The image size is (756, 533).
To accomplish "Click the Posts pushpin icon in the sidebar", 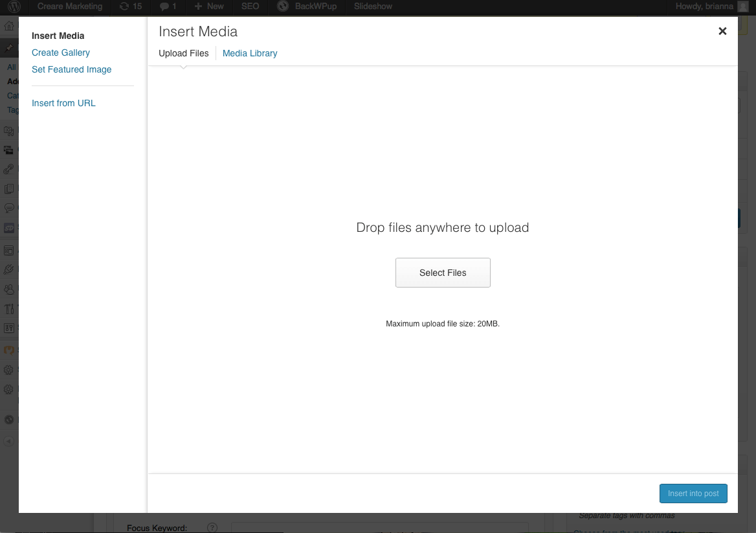I will pyautogui.click(x=9, y=47).
